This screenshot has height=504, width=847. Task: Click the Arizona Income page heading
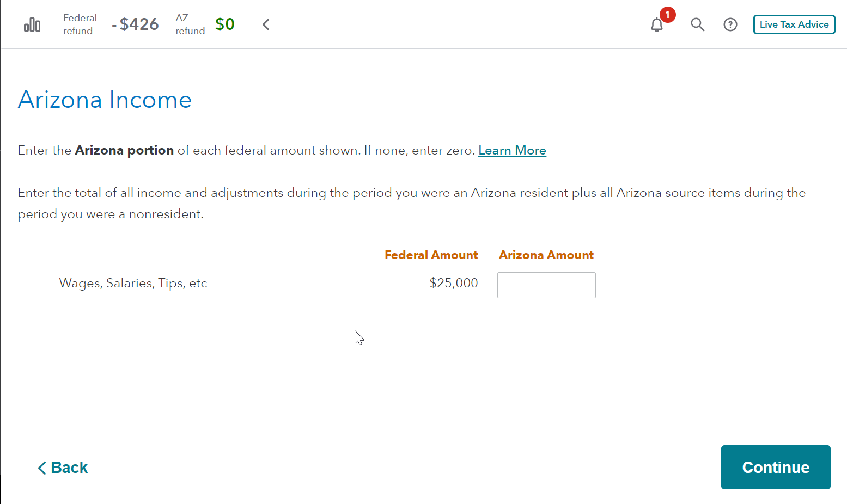[x=105, y=100]
